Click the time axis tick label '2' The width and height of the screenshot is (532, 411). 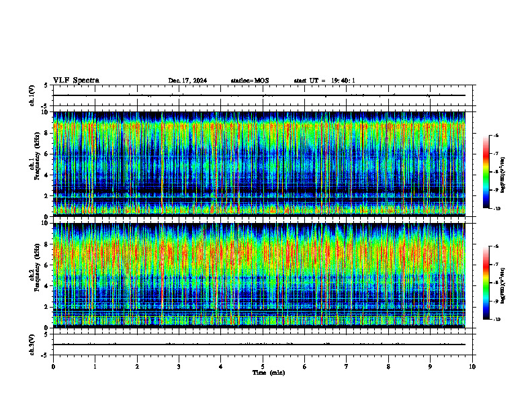point(137,367)
